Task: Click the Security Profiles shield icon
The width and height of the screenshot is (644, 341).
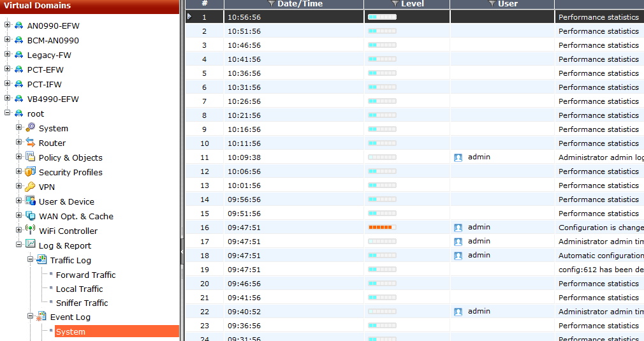Action: click(x=30, y=172)
